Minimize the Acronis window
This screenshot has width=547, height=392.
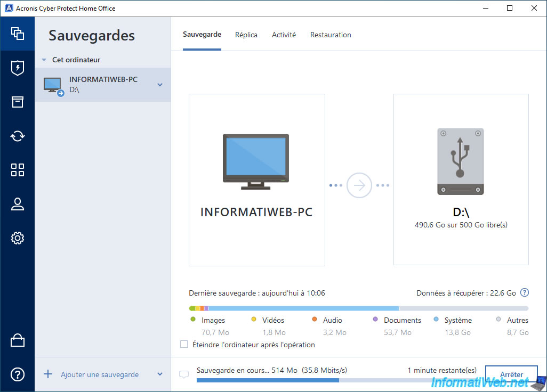coord(486,8)
